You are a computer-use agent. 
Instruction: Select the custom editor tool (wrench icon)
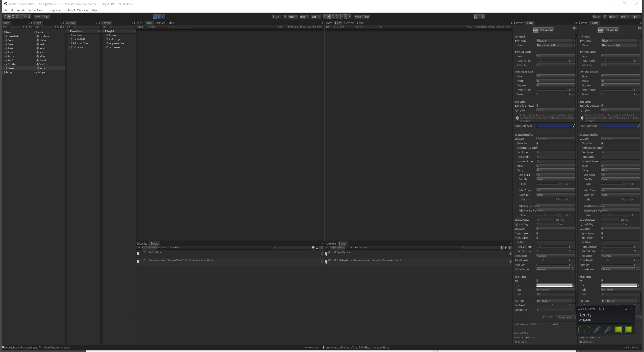29,16
